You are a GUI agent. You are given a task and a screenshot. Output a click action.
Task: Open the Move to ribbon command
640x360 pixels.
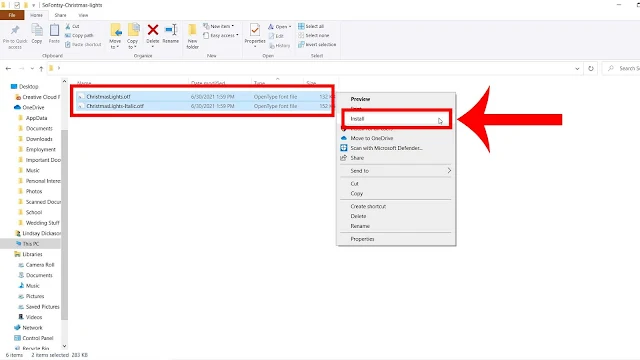coord(115,36)
